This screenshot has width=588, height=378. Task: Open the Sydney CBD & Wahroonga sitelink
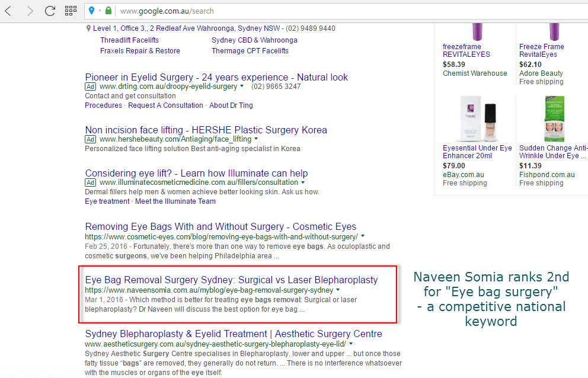coord(254,40)
